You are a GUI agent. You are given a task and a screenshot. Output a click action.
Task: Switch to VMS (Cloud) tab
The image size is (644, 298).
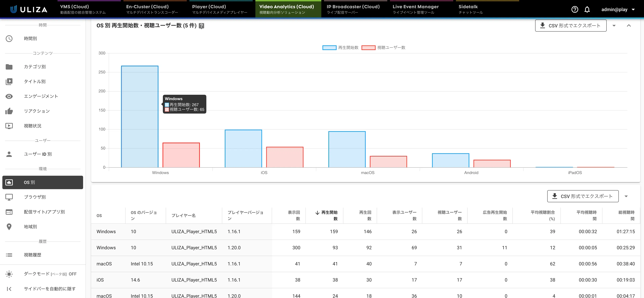(89, 9)
